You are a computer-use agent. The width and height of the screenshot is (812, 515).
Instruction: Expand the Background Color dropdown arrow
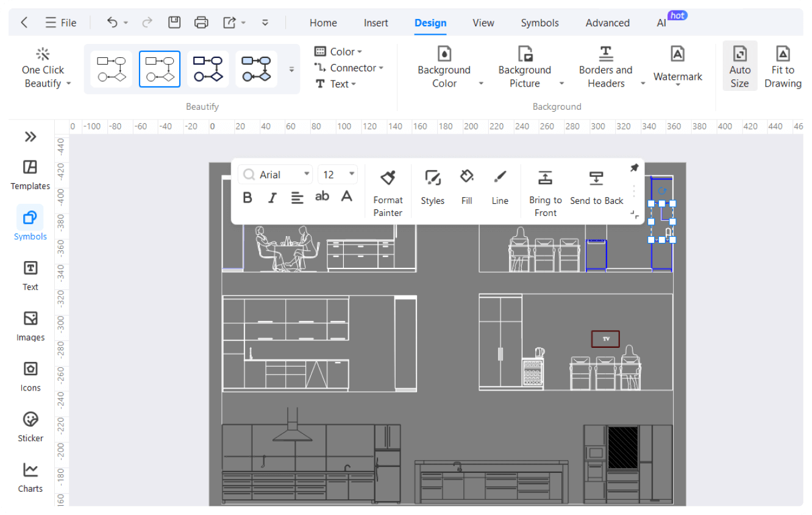click(481, 84)
